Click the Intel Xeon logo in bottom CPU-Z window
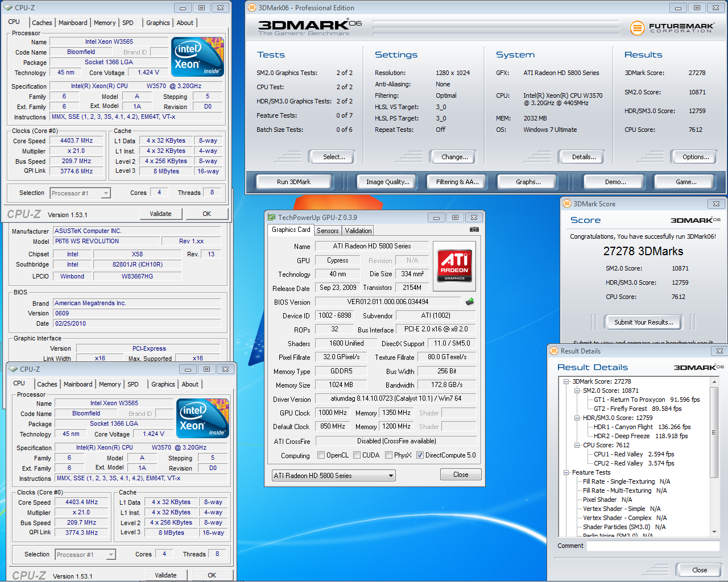 coord(202,418)
